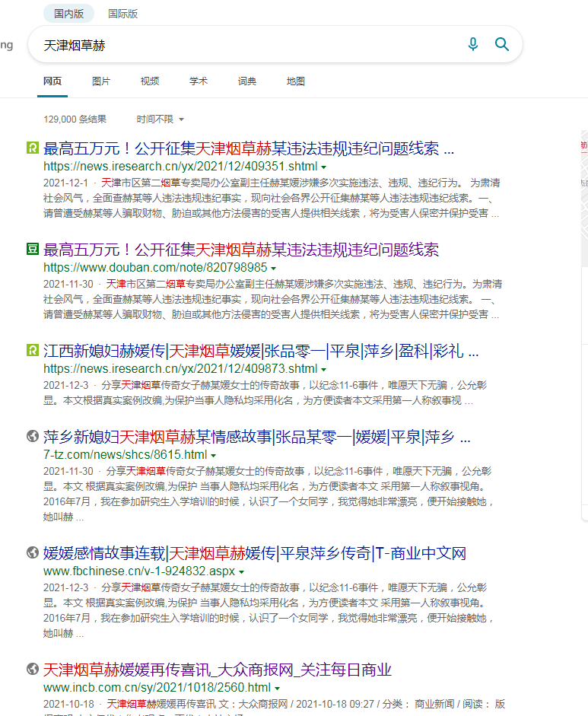Image resolution: width=588 pixels, height=716 pixels.
Task: Select the 网页 tab
Action: pyautogui.click(x=52, y=81)
